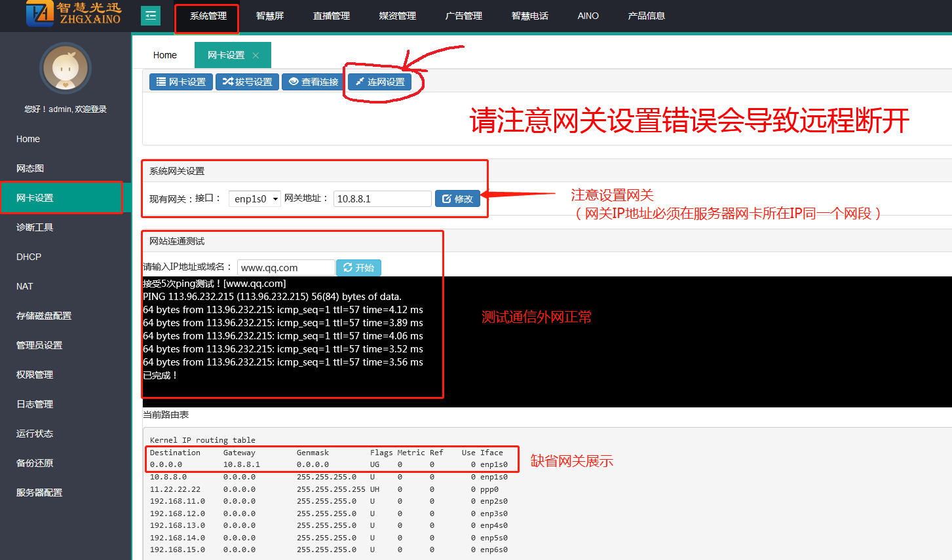Click the ZHGXAINO logo icon
Viewport: 952px width, 560px height.
pyautogui.click(x=40, y=14)
